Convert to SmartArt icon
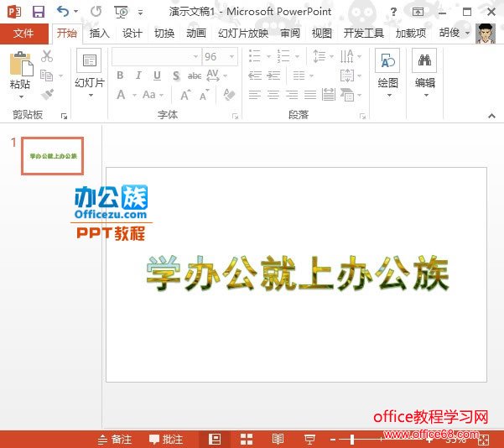 tap(351, 95)
